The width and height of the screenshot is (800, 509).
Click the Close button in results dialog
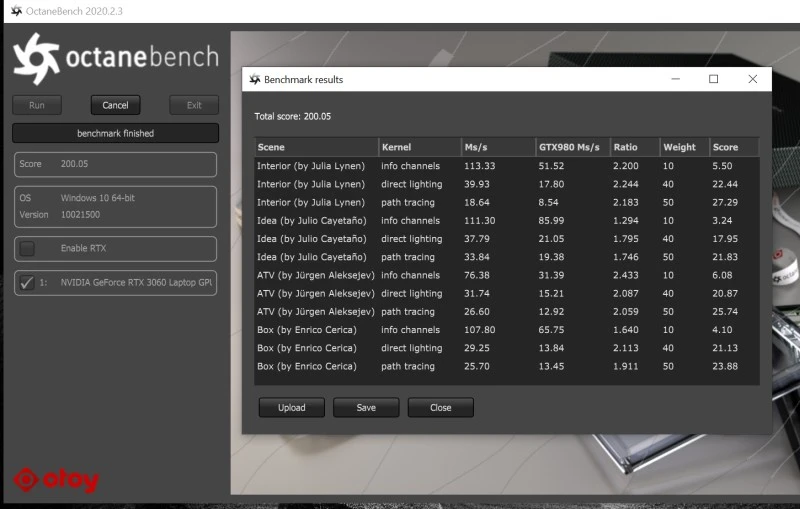tap(440, 408)
